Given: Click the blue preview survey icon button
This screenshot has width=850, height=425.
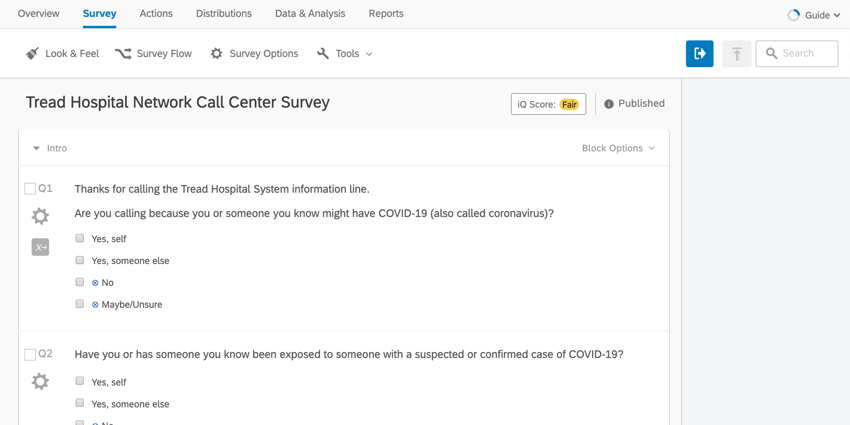Looking at the screenshot, I should coord(699,54).
